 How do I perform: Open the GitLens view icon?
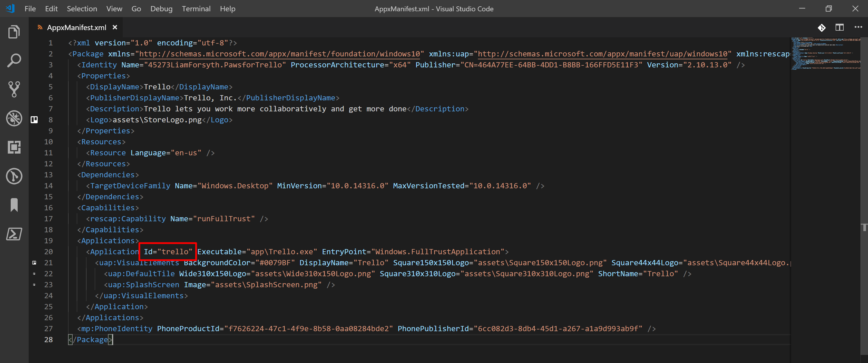click(14, 176)
